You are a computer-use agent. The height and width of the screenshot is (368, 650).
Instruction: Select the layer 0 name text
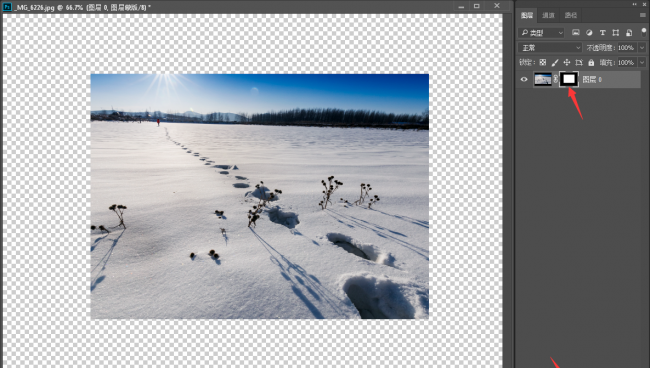pos(592,79)
